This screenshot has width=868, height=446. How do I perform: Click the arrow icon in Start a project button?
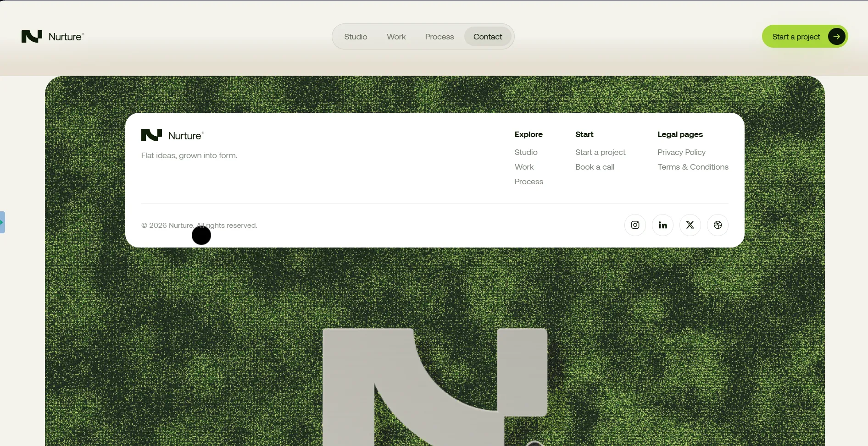(x=836, y=37)
